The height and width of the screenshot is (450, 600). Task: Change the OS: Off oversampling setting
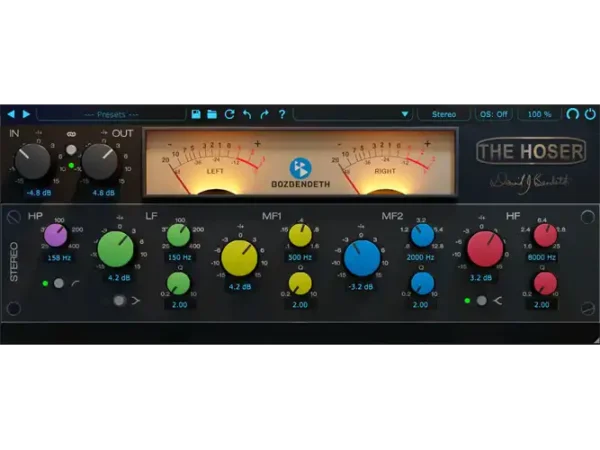point(494,114)
